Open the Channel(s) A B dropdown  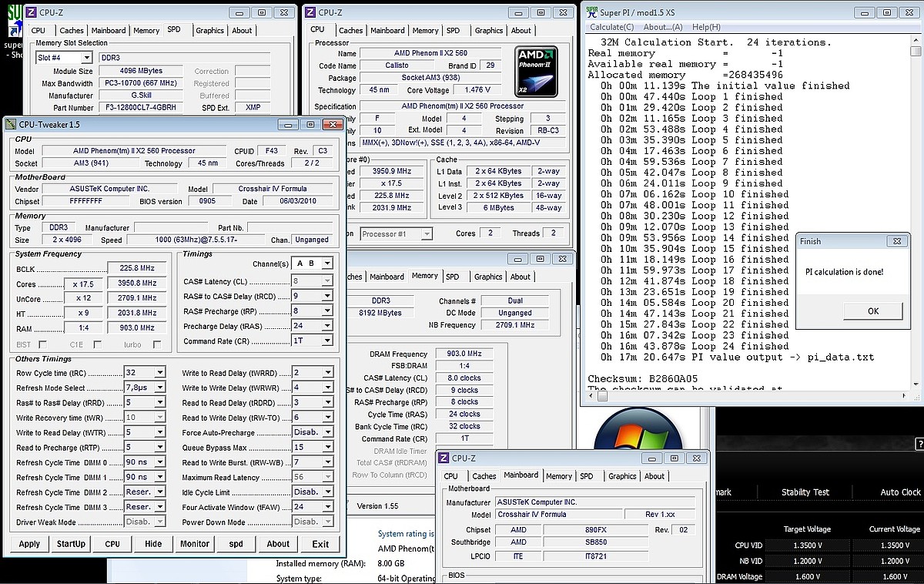coord(327,263)
